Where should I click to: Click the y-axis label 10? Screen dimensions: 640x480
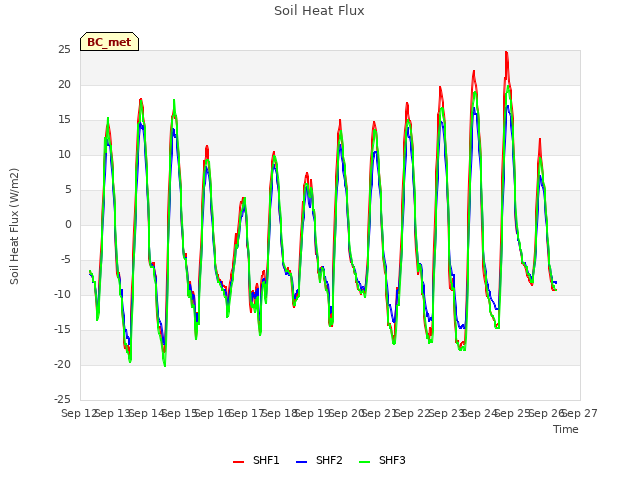coord(64,155)
